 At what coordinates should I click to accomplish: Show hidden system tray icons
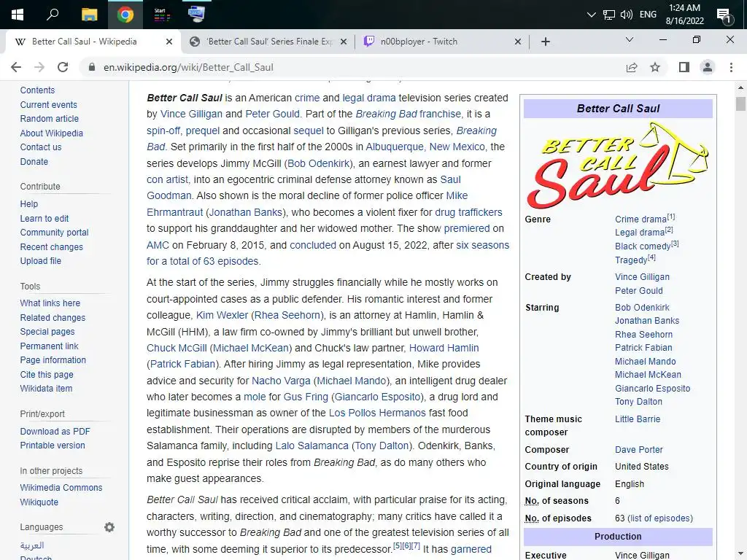point(591,15)
